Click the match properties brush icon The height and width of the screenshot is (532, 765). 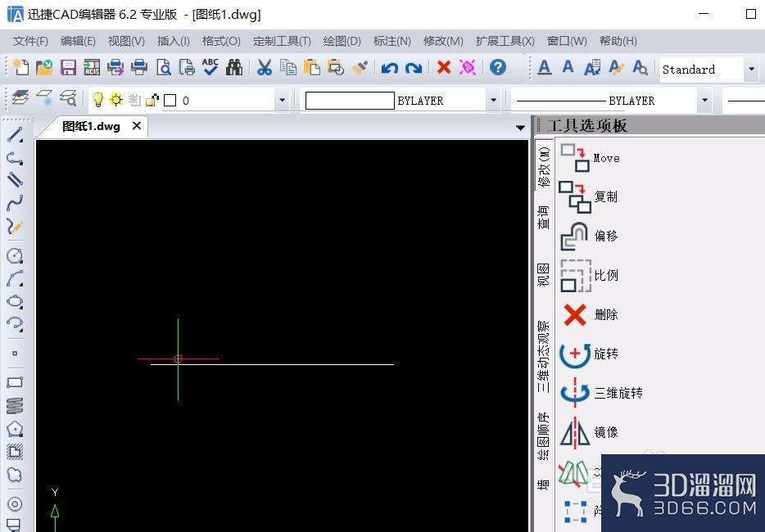click(x=360, y=67)
